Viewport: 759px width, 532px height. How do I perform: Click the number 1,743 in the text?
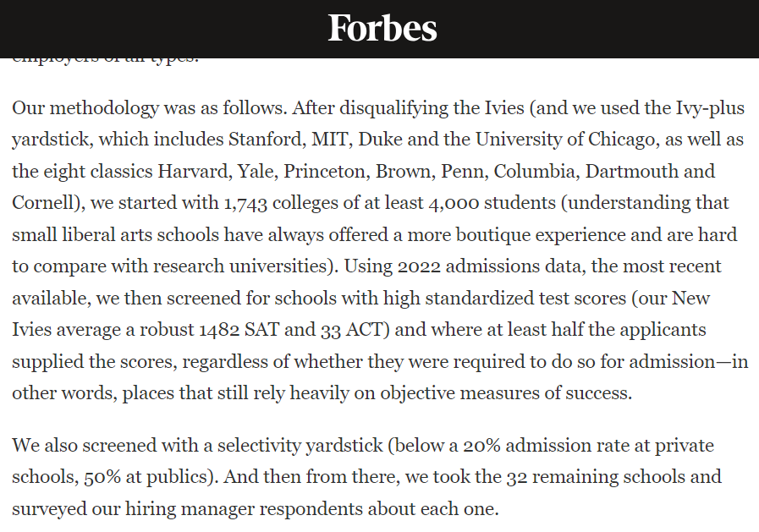[245, 203]
